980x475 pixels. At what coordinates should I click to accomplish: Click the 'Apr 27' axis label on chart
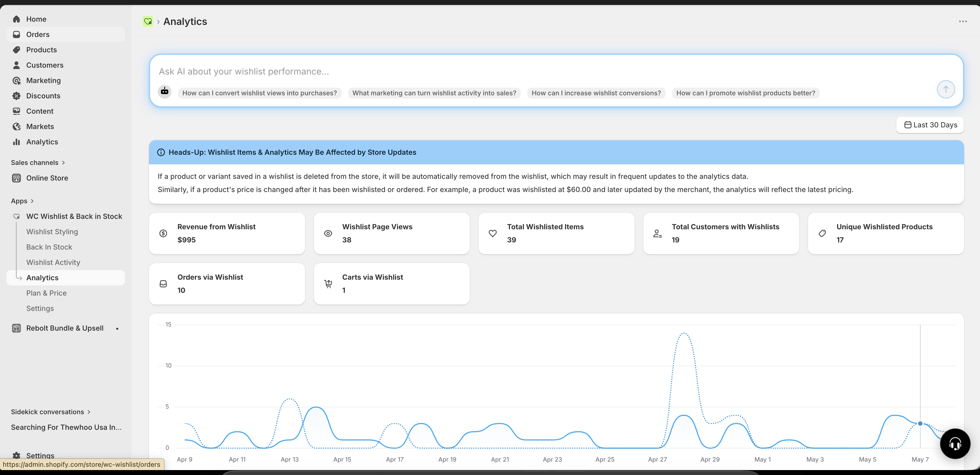(657, 459)
